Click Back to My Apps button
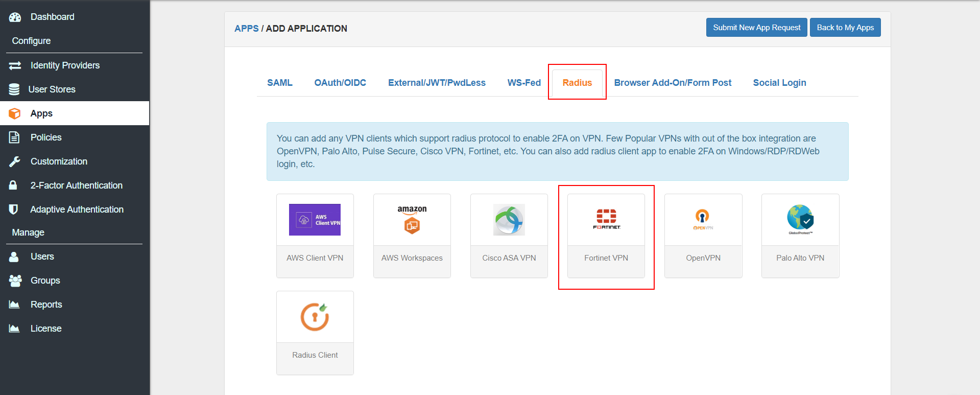This screenshot has width=980, height=395. pyautogui.click(x=845, y=28)
